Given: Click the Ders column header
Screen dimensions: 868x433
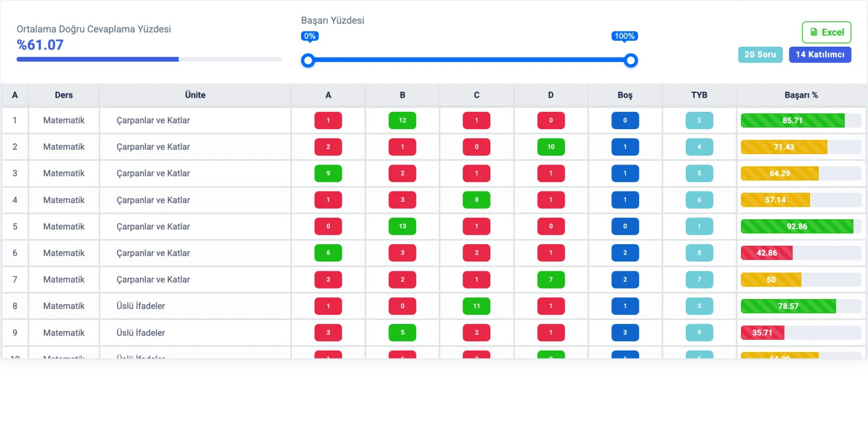Looking at the screenshot, I should [x=63, y=95].
